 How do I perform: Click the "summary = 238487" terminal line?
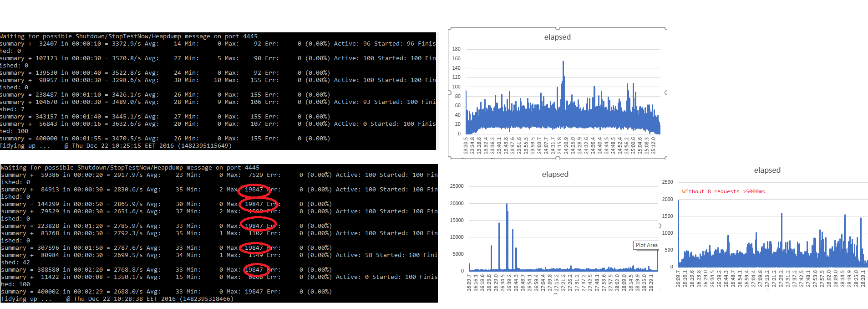165,94
